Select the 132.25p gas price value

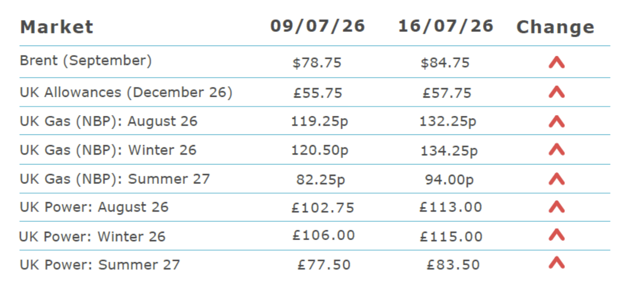click(448, 121)
